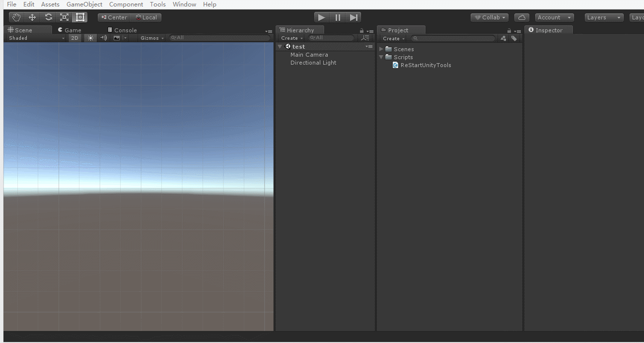Toggle scene lighting preview
Image resolution: width=644 pixels, height=343 pixels.
90,38
